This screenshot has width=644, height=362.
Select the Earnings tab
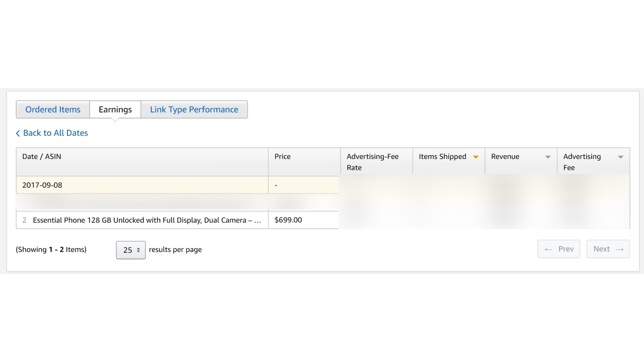(x=115, y=110)
